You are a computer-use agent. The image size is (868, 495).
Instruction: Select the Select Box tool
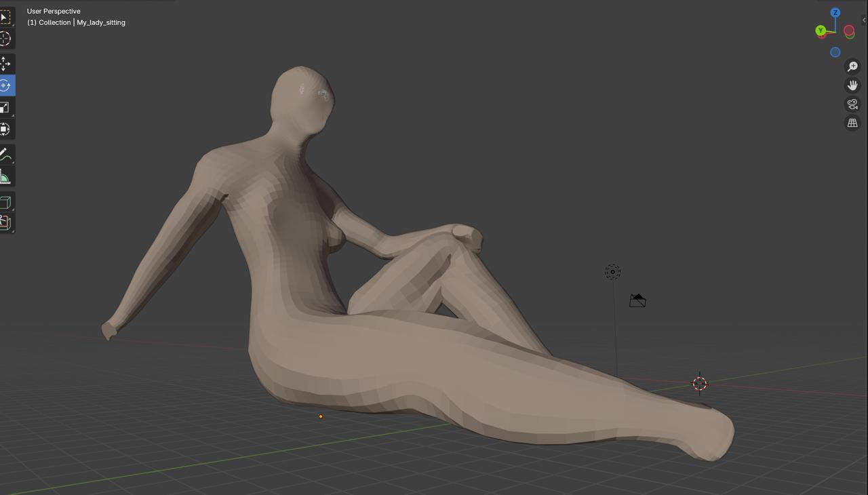(x=5, y=17)
